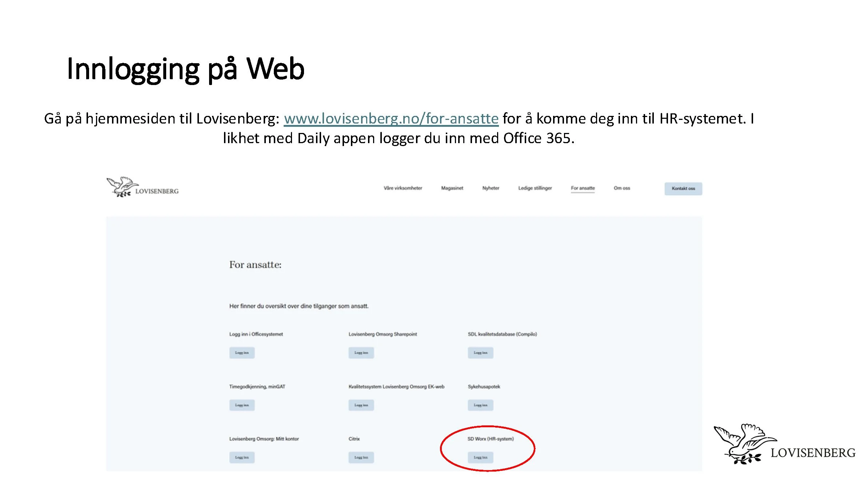Select the For ansatte navigation item
The image size is (868, 485).
pyautogui.click(x=583, y=188)
